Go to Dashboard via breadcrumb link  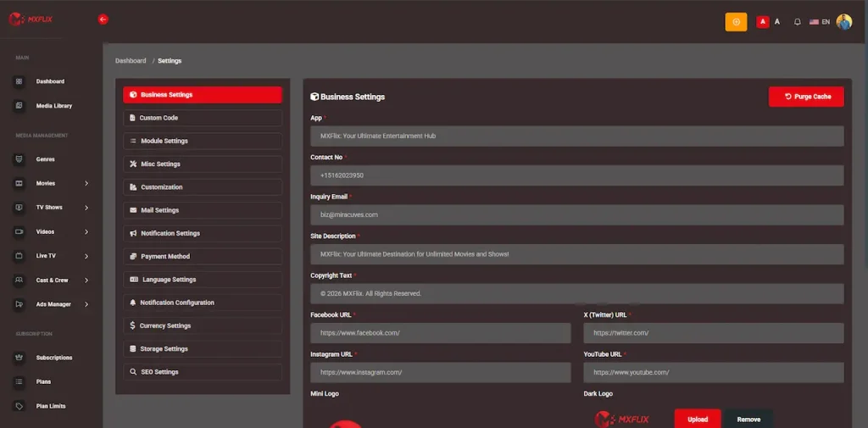point(131,61)
